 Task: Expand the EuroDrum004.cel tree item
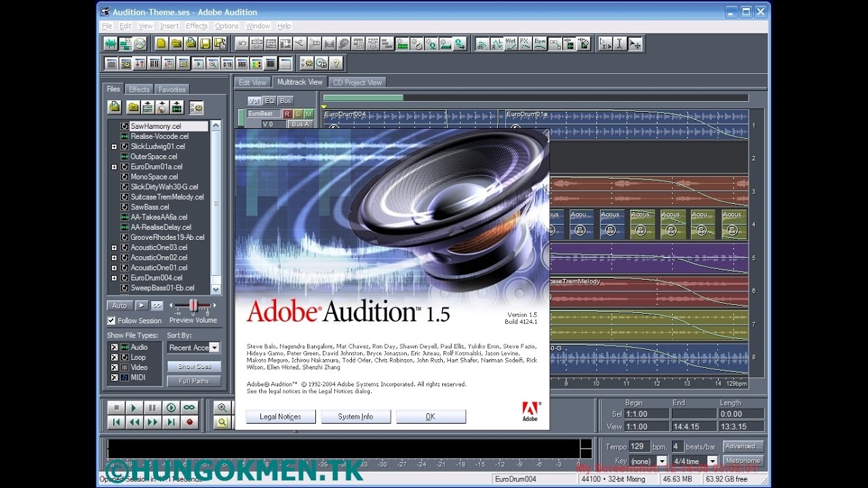coord(115,278)
